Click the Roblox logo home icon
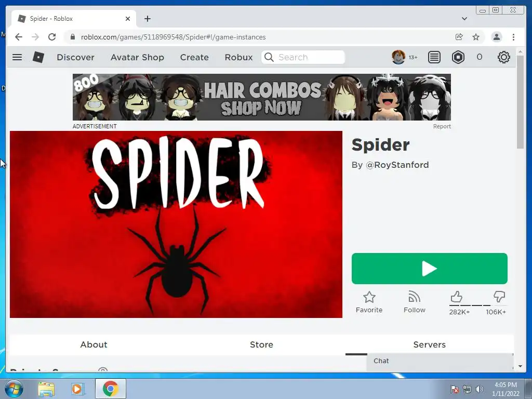This screenshot has width=532, height=399. pyautogui.click(x=38, y=57)
